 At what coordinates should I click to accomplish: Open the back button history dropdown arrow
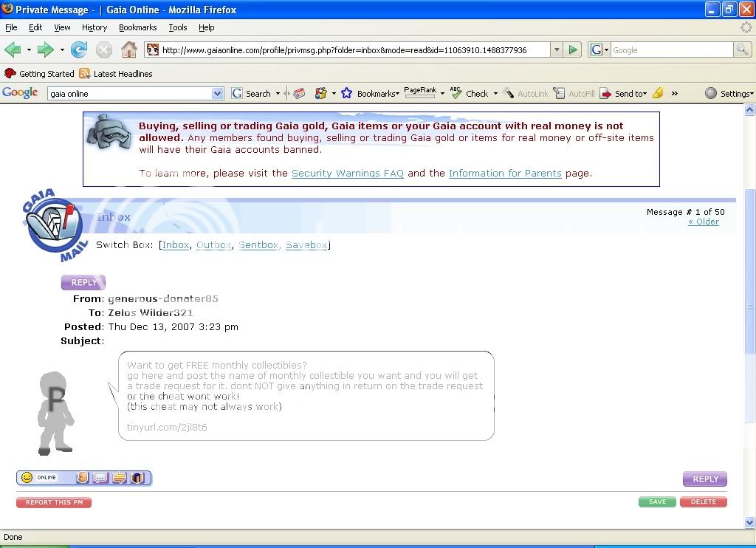click(30, 50)
